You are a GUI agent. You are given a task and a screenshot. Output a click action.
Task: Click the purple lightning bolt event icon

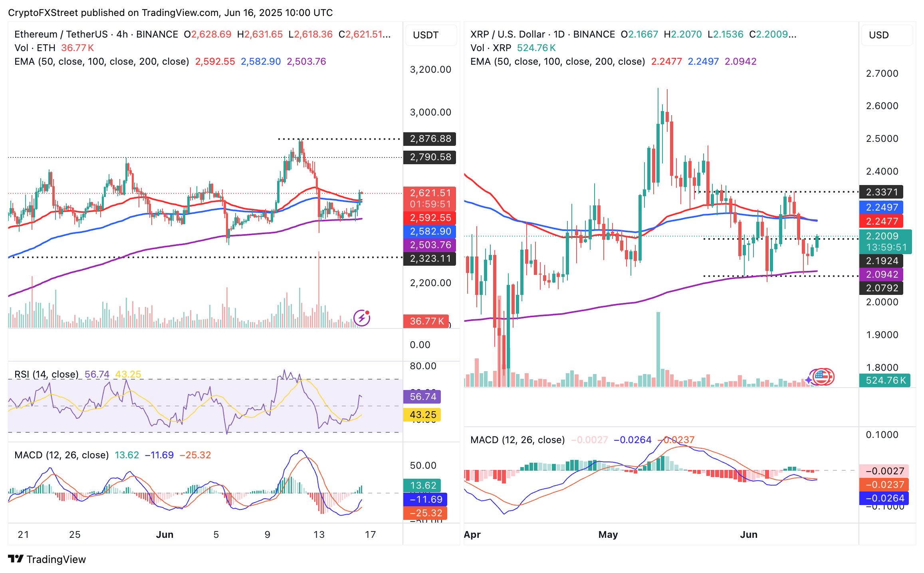(362, 318)
